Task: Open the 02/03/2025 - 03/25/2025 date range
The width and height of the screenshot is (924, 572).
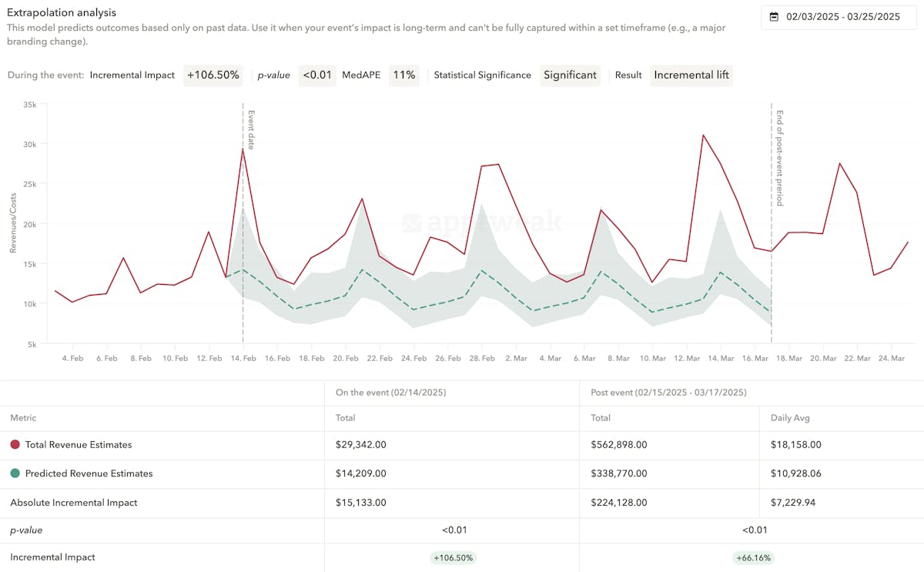Action: pos(842,16)
